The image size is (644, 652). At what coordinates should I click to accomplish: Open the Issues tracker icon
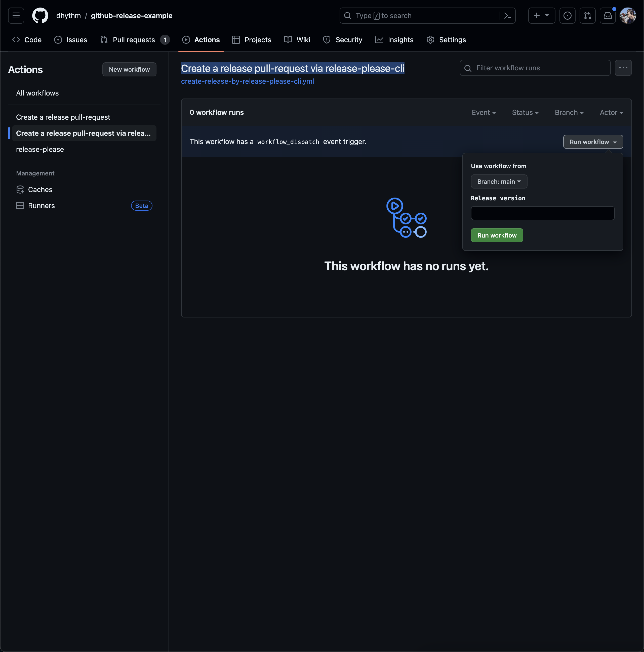tap(58, 39)
